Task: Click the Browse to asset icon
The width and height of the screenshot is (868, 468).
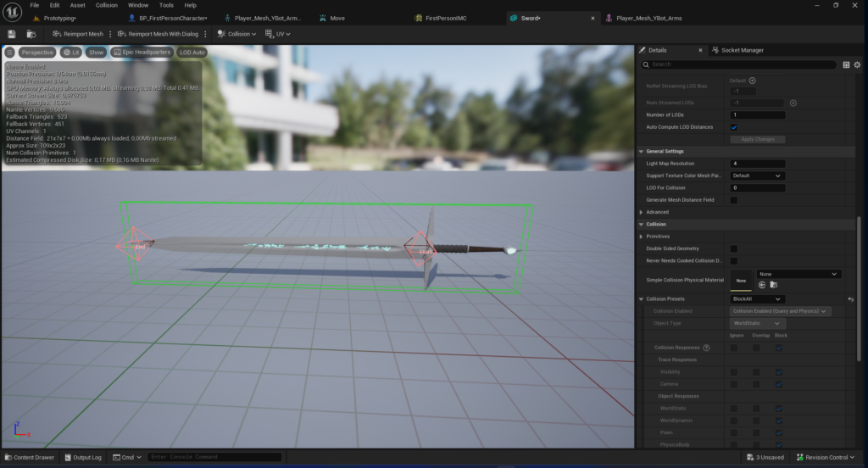Action: [x=31, y=34]
